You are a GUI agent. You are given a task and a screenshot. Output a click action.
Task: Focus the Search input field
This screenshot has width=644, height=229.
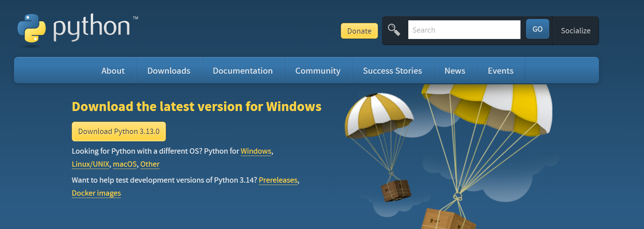tap(464, 30)
